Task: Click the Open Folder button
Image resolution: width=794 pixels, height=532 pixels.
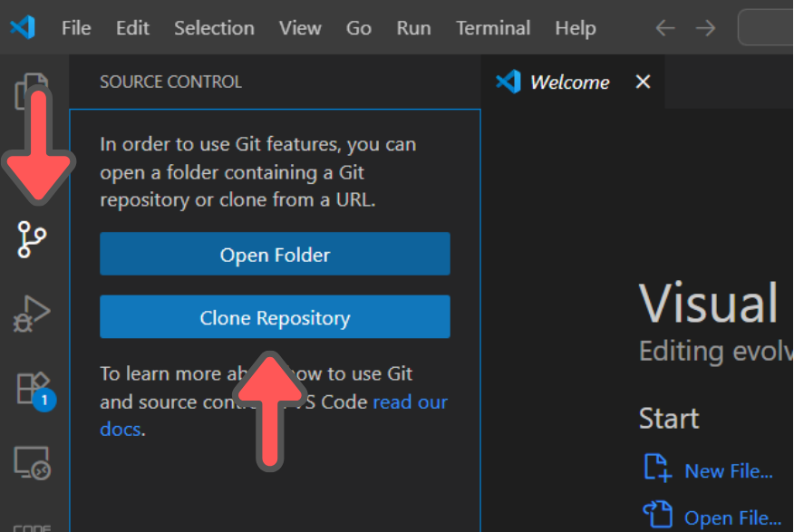Action: 275,254
